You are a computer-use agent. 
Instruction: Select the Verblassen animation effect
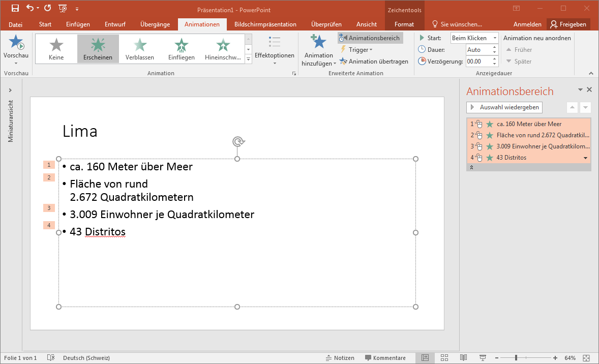tap(139, 49)
